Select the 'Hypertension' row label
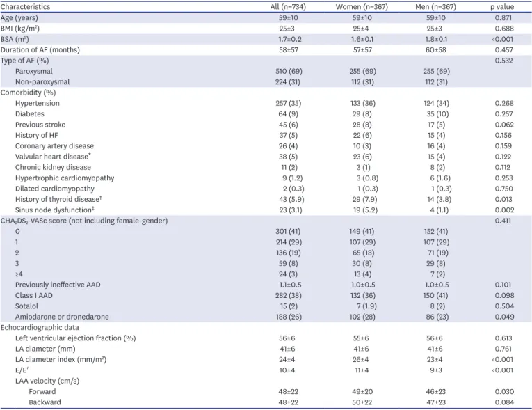This screenshot has width=532, height=410. pyautogui.click(x=38, y=103)
